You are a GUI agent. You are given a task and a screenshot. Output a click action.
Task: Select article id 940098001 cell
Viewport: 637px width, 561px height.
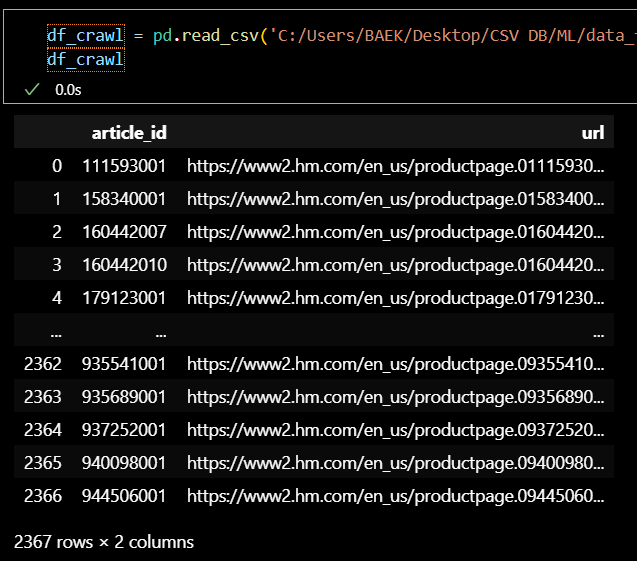click(x=124, y=463)
